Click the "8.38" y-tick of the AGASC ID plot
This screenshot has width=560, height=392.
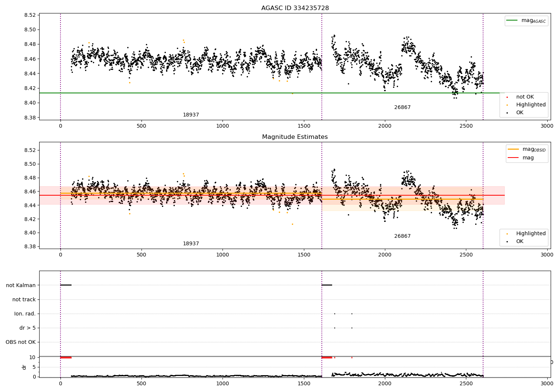(x=30, y=118)
